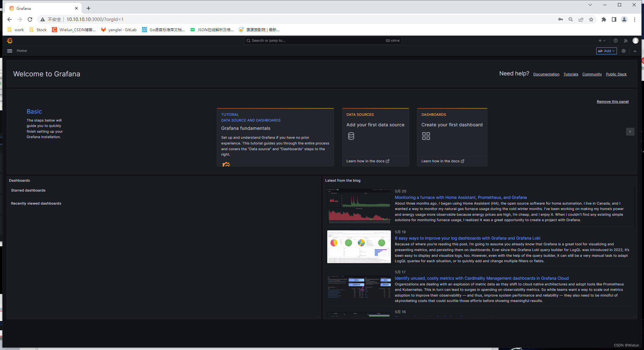Select the Home menu item
Screen dimensions: 644x350
coord(22,50)
